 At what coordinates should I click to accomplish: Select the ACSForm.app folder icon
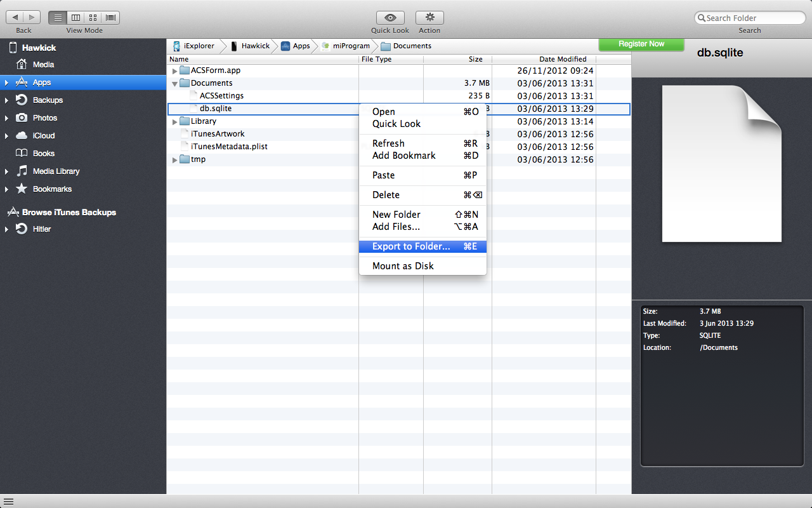pos(185,70)
